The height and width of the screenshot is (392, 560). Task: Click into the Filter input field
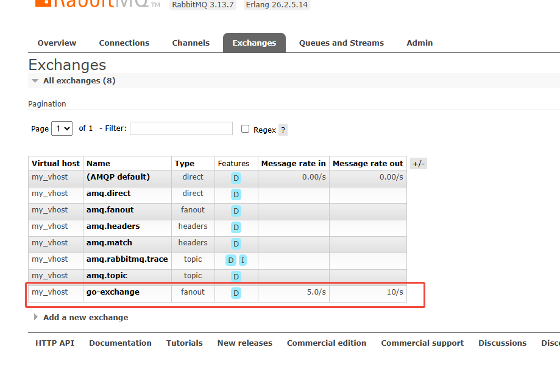point(181,128)
